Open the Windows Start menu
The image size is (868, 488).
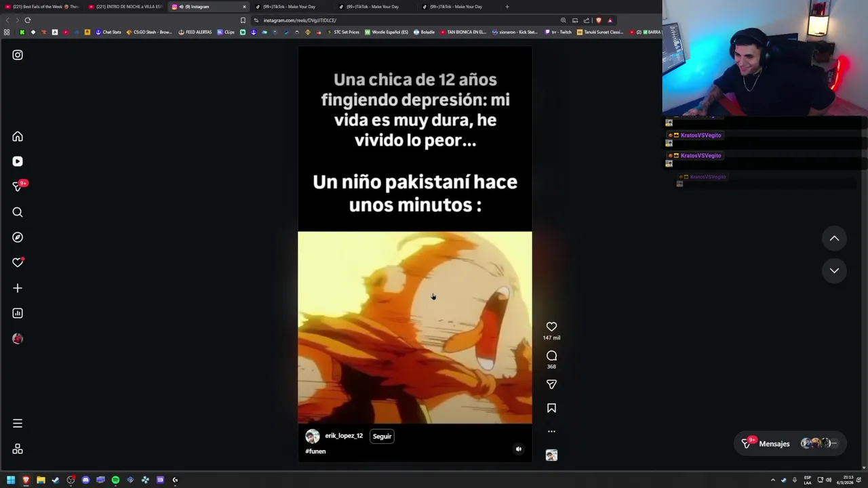click(x=11, y=480)
